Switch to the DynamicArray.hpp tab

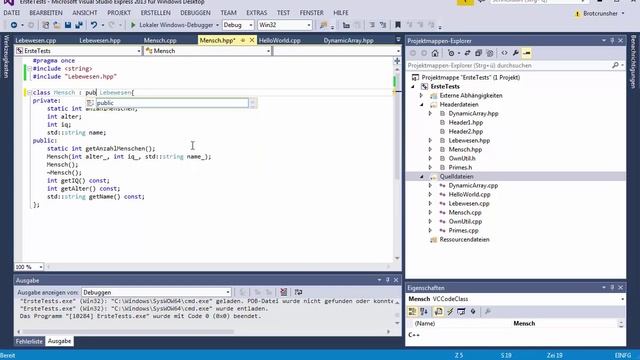click(x=348, y=40)
